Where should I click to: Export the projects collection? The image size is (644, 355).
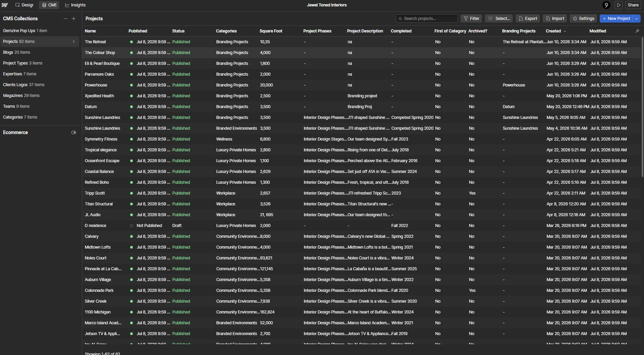pyautogui.click(x=528, y=19)
